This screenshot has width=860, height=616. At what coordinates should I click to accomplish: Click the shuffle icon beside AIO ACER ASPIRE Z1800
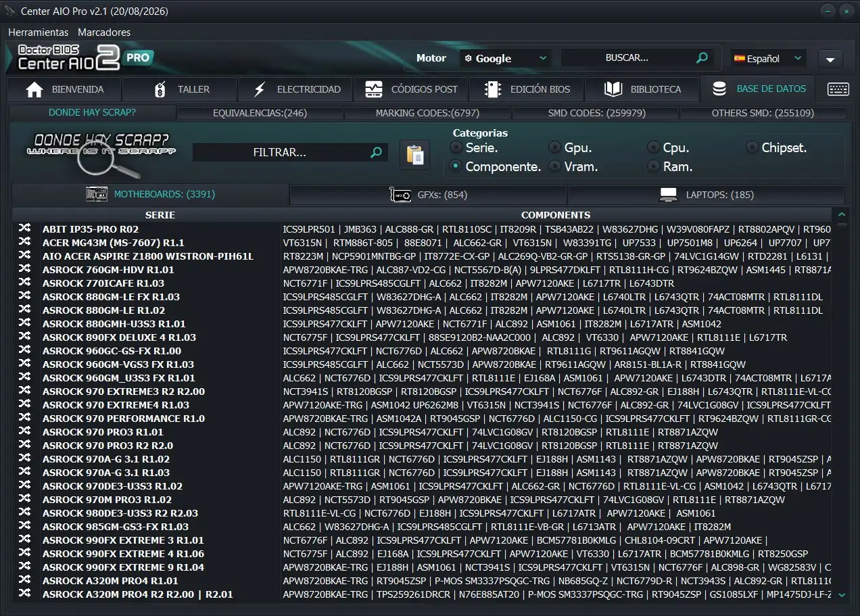click(x=25, y=256)
